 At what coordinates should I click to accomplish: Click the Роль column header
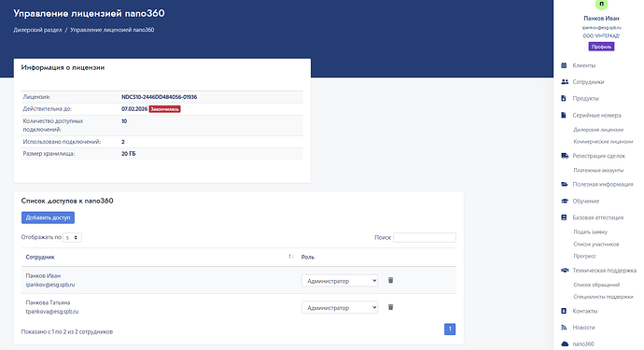[x=308, y=257]
